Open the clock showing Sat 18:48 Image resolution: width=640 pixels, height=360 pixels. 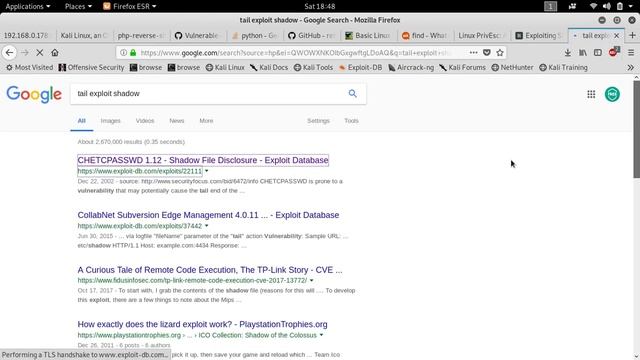click(320, 6)
